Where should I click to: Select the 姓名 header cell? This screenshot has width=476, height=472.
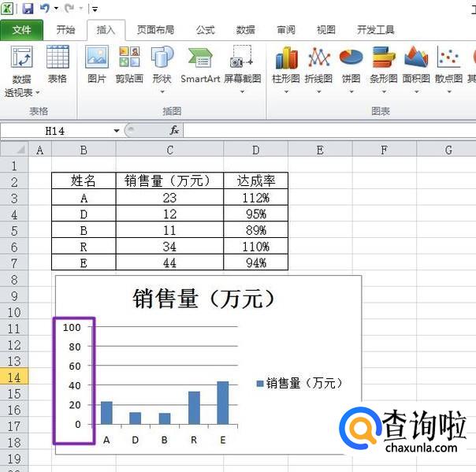coord(84,180)
